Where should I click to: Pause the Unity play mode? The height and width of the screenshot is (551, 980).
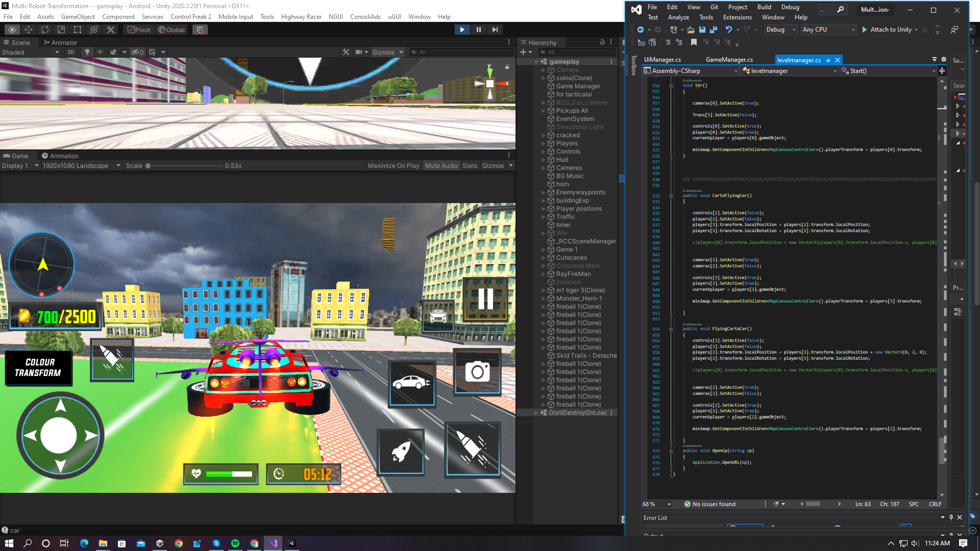click(478, 30)
